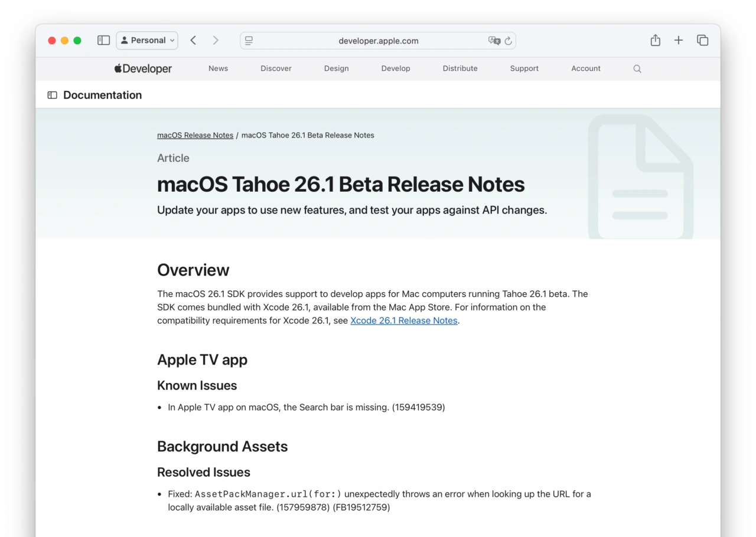756x537 pixels.
Task: Click the Apple Developer logo
Action: point(142,68)
